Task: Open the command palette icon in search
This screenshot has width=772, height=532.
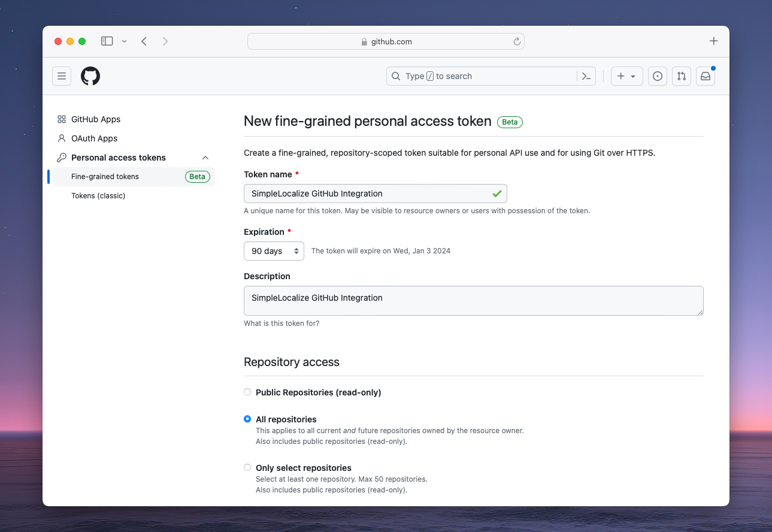Action: click(x=586, y=76)
